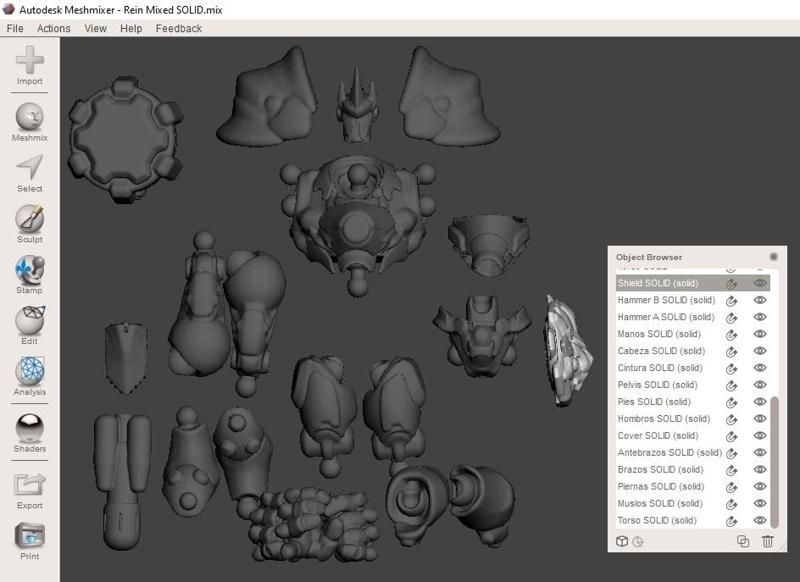Image resolution: width=800 pixels, height=582 pixels.
Task: Open the Shaders panel
Action: 30,430
